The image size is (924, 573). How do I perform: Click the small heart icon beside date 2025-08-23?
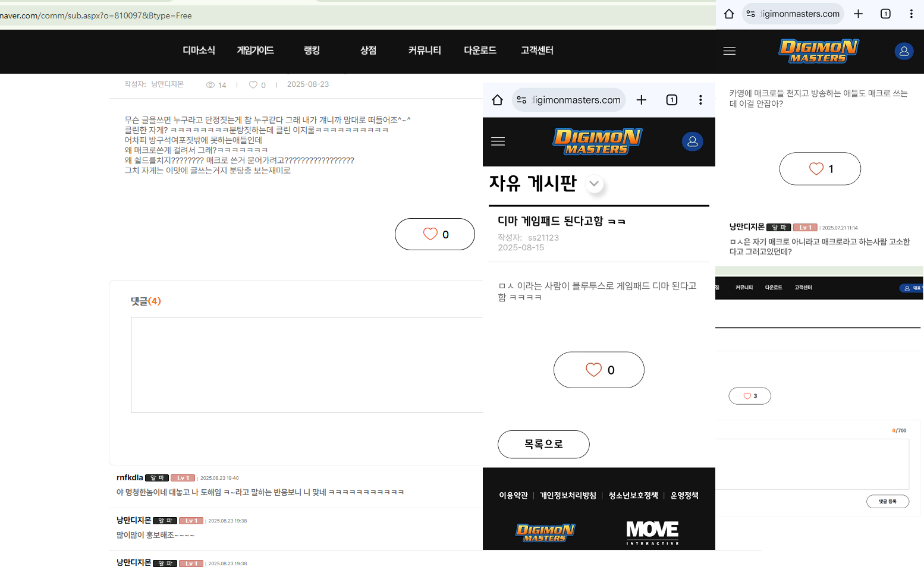tap(253, 85)
